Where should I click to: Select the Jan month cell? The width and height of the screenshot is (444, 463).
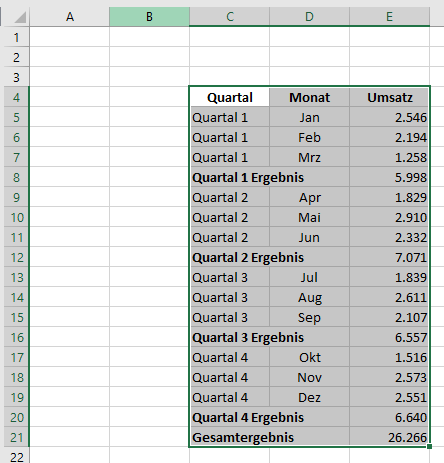(x=309, y=117)
